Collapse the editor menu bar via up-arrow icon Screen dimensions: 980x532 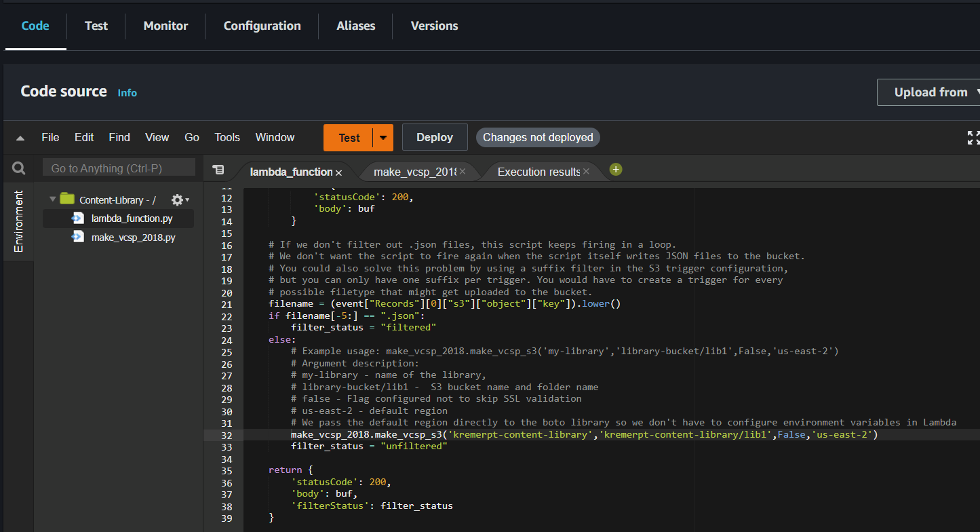(x=20, y=137)
